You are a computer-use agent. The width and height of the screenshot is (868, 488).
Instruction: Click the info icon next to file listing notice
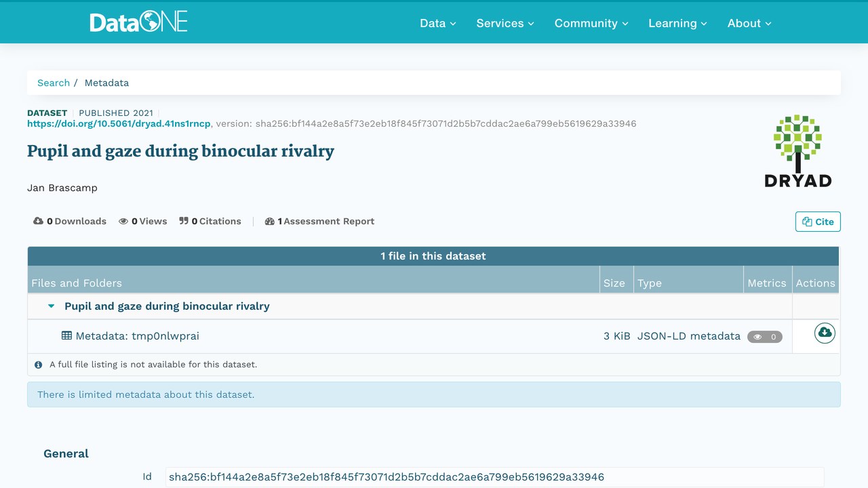39,365
